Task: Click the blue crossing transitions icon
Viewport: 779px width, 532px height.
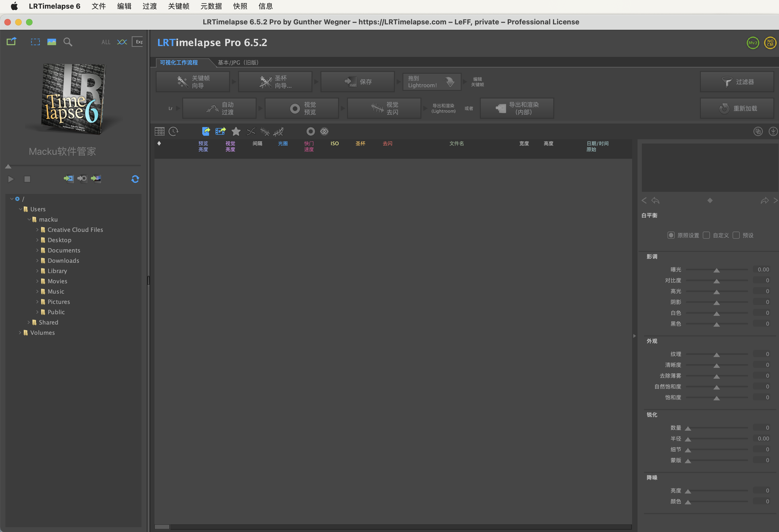Action: pos(122,42)
